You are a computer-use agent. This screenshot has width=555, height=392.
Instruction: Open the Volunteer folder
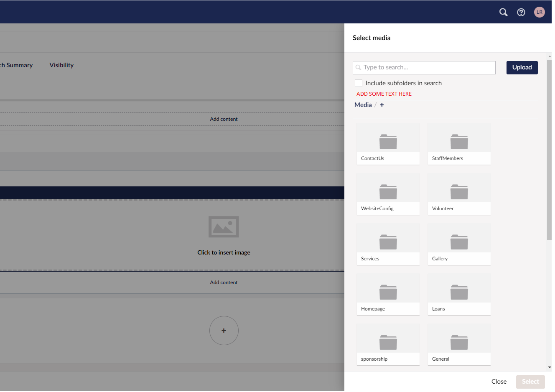[x=459, y=194]
